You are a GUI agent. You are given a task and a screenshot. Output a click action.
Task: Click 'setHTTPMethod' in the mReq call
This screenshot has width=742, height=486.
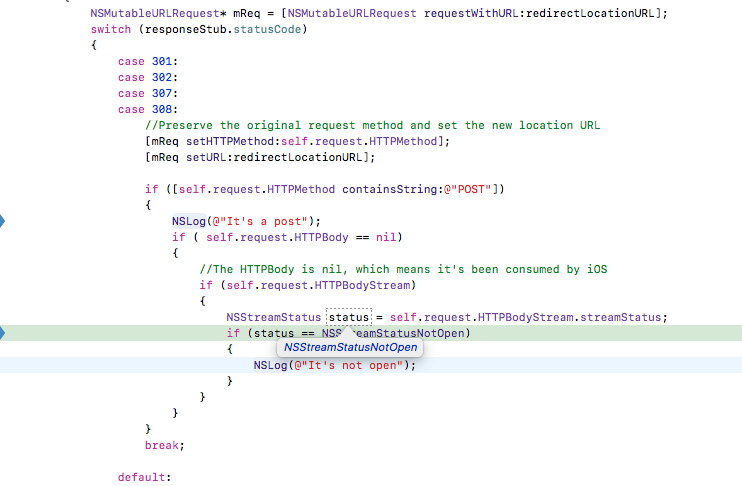coord(230,141)
